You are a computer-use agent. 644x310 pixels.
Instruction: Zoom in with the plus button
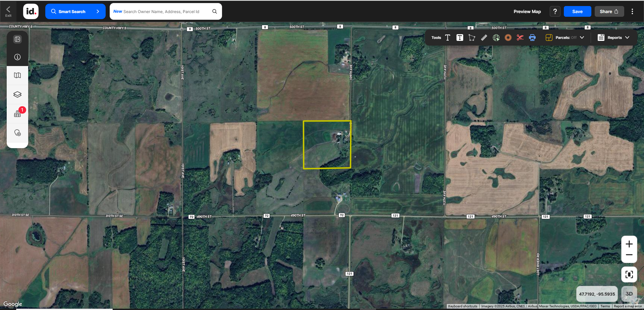(629, 244)
